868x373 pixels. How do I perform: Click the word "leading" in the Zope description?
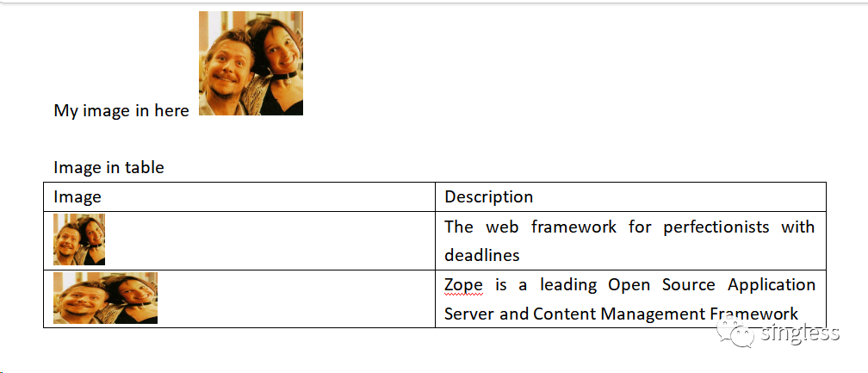tap(568, 284)
